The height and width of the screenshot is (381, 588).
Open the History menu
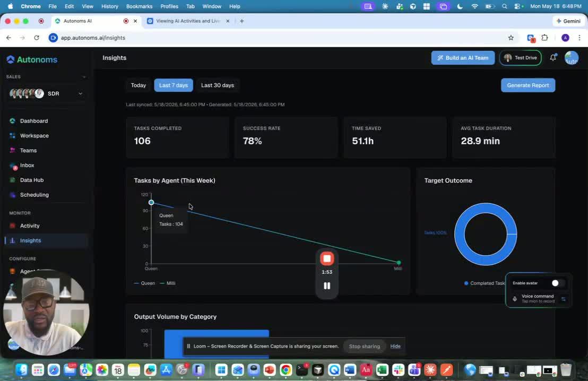click(x=110, y=6)
